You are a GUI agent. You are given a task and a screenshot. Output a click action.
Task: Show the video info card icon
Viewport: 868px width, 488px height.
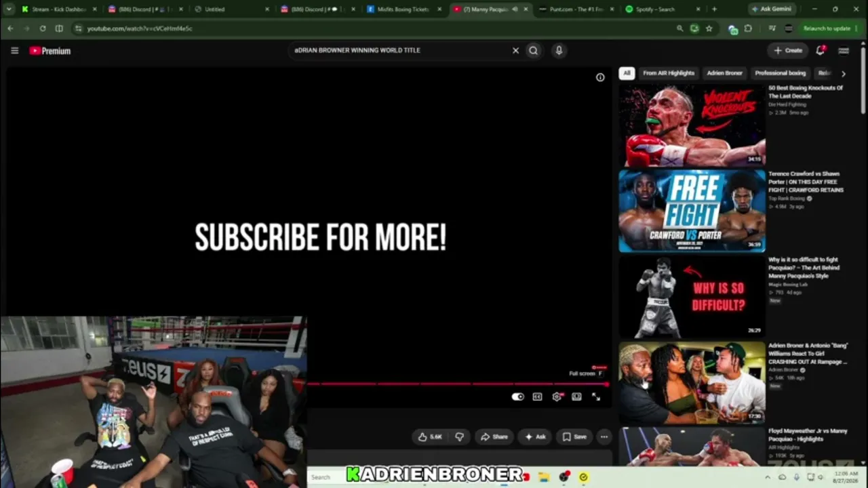(x=600, y=77)
